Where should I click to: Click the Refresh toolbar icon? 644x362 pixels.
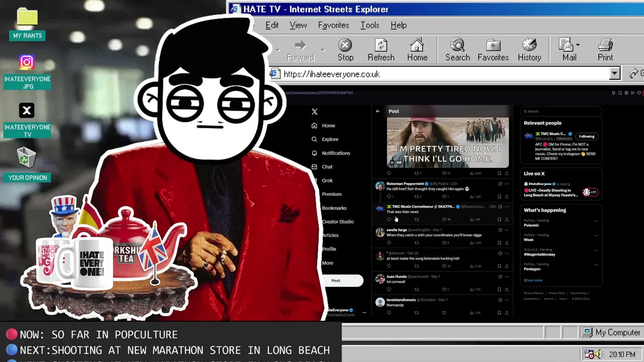381,46
